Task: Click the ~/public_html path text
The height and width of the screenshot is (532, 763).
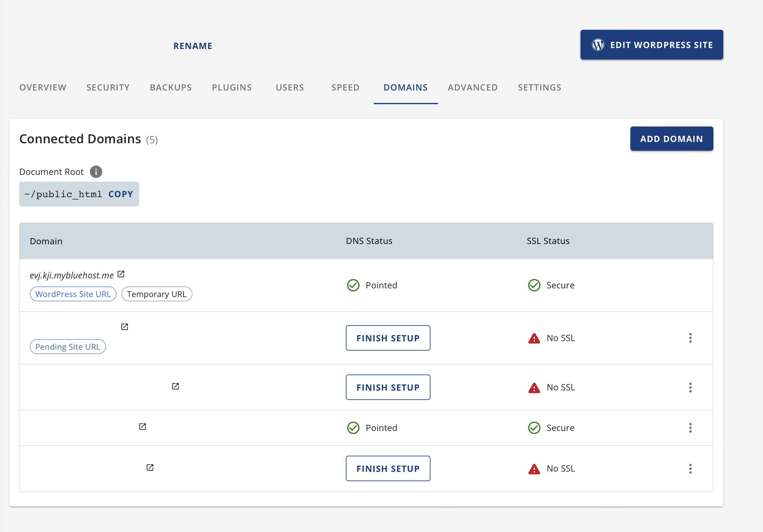Action: tap(63, 194)
